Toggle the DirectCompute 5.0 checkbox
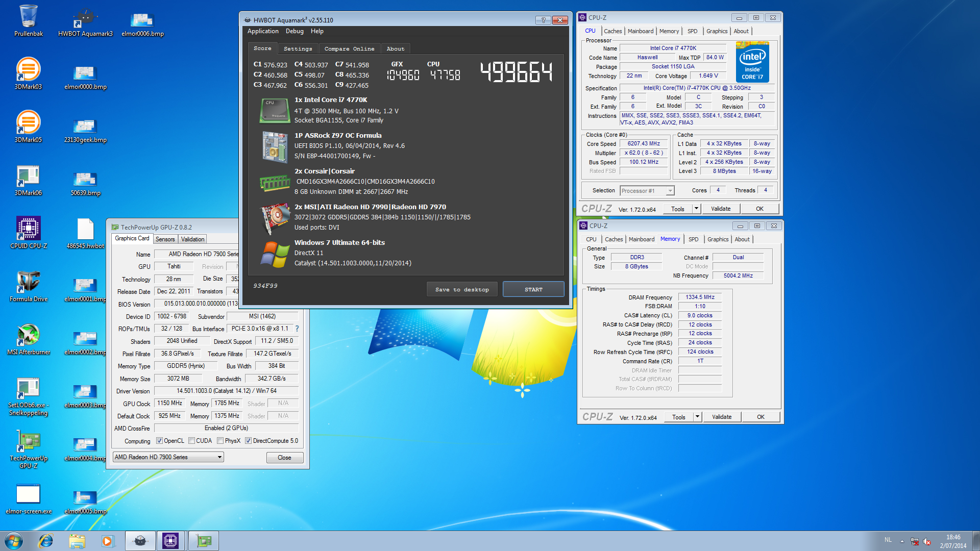Viewport: 980px width, 551px height. click(248, 441)
